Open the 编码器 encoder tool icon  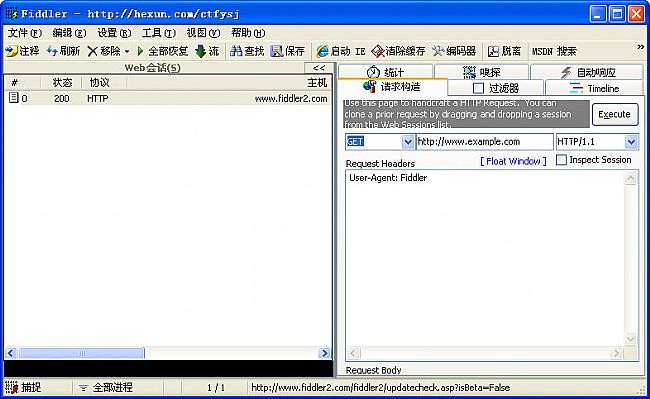tap(438, 51)
